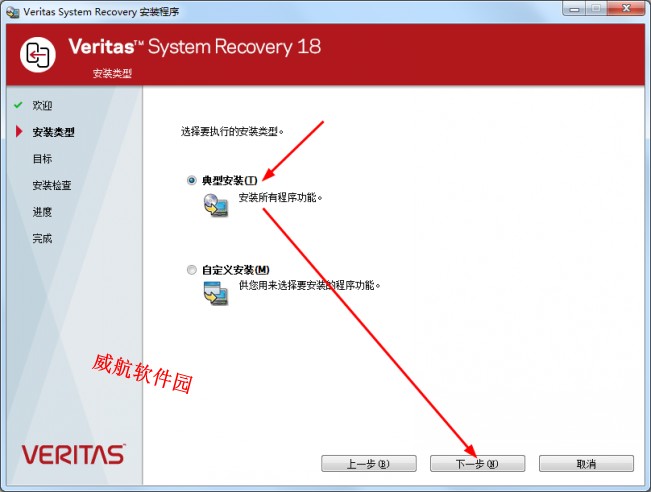Click the green checkmark beside 欢迎
The height and width of the screenshot is (492, 651).
18,105
